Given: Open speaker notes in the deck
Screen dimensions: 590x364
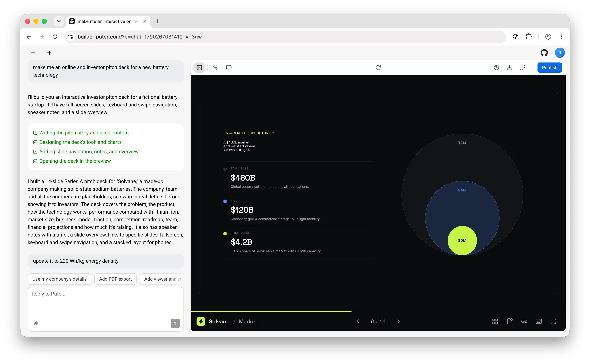Looking at the screenshot, I should 509,321.
